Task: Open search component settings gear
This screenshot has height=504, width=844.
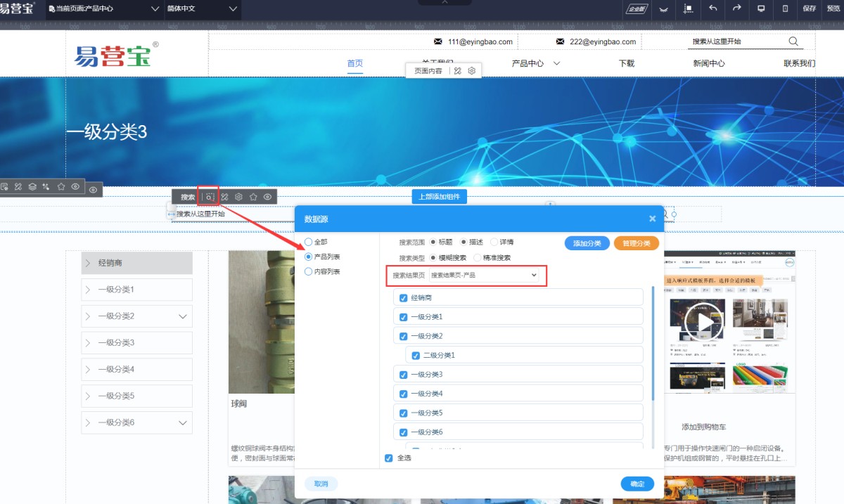Action: (239, 197)
